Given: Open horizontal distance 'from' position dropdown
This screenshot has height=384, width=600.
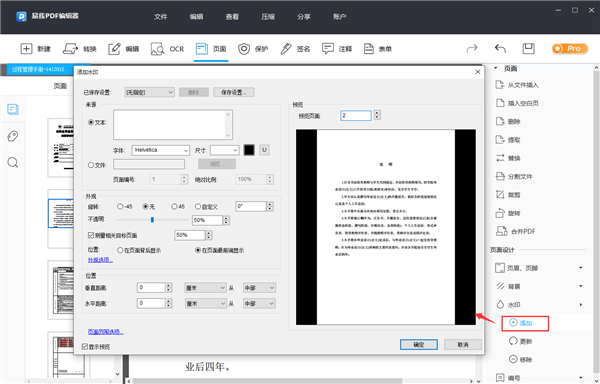Looking at the screenshot, I should [259, 303].
